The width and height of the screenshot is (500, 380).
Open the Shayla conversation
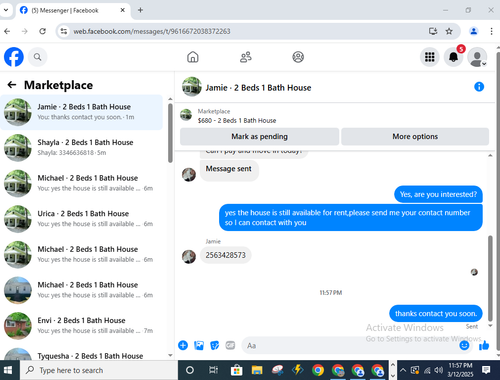[x=82, y=148]
